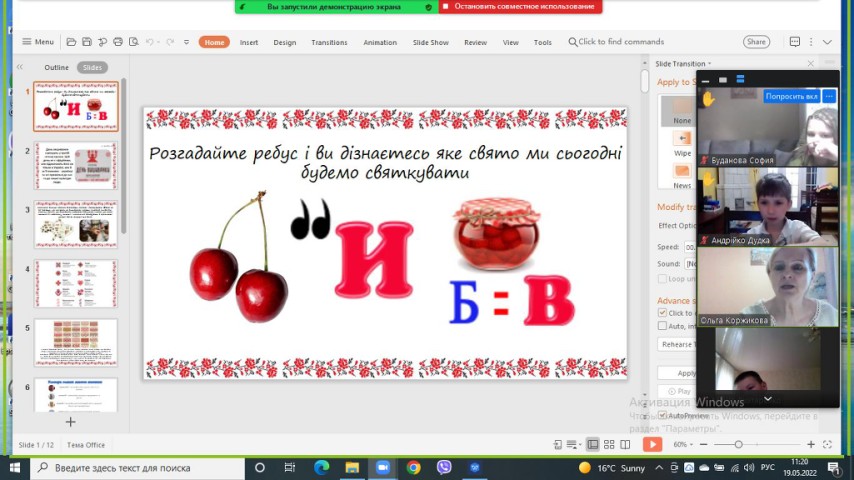854x480 pixels.
Task: Open Zoom app from the taskbar
Action: (381, 467)
